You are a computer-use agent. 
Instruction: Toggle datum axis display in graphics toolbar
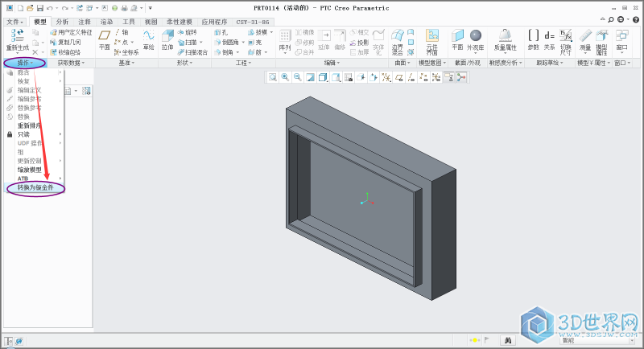click(411, 77)
